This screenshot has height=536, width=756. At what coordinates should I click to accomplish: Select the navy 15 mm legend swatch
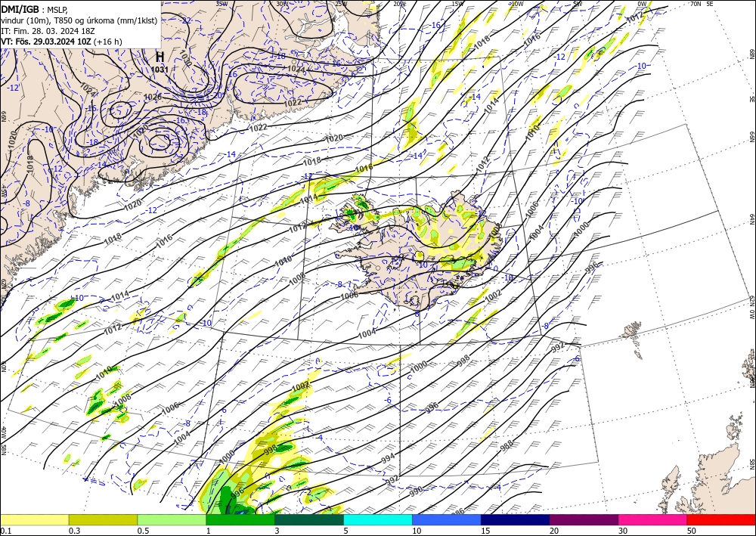pos(516,519)
